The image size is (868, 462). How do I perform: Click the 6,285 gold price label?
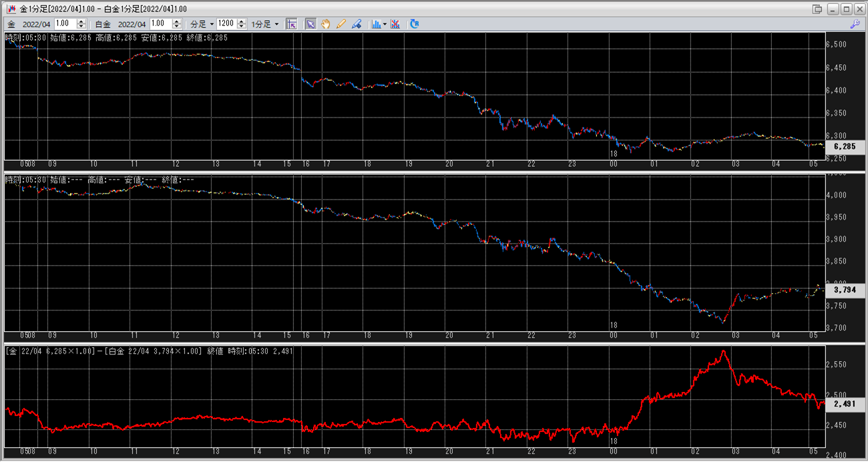[x=845, y=146]
